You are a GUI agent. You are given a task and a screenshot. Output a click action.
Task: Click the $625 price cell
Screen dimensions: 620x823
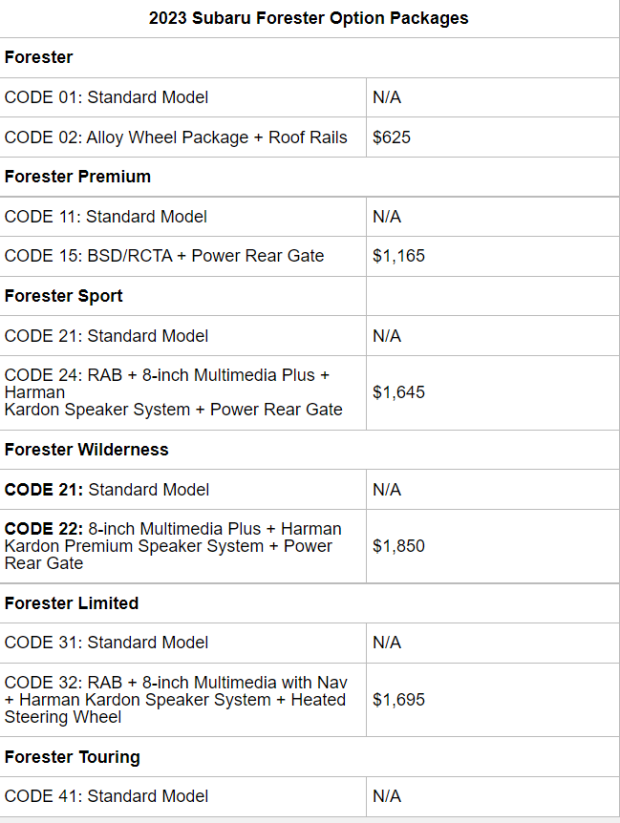[492, 138]
